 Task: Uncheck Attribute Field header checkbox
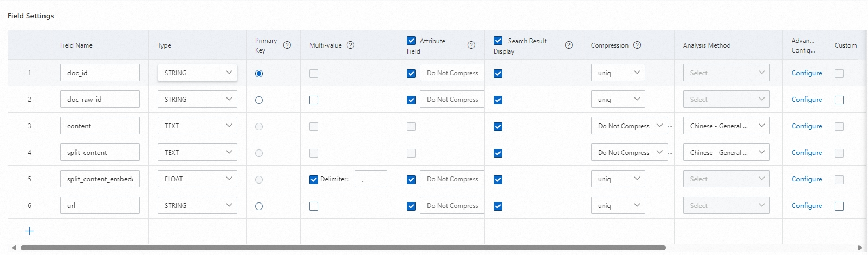(411, 41)
